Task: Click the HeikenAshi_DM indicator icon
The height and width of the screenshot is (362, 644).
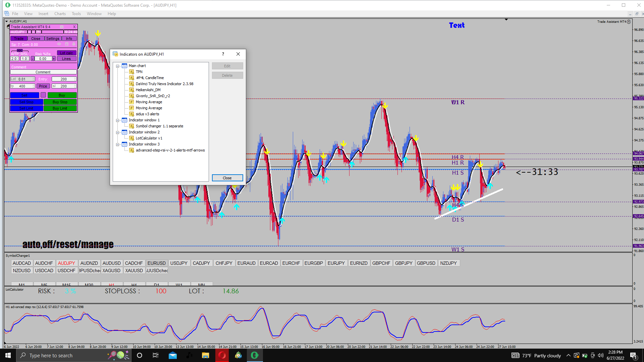Action: (x=132, y=90)
